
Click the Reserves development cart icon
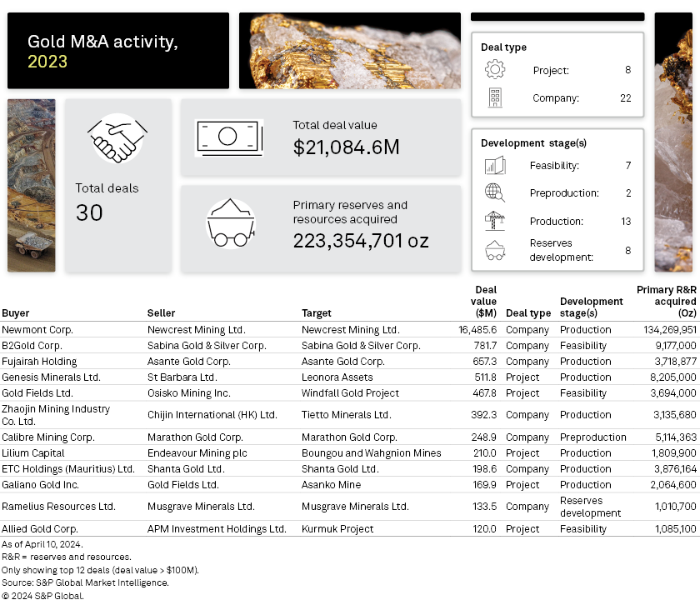click(x=495, y=250)
